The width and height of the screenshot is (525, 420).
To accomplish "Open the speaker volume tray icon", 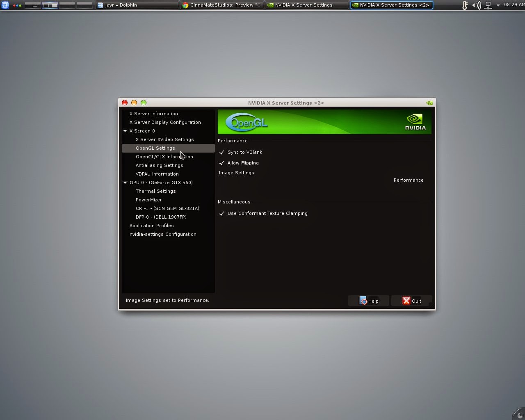I will click(x=476, y=5).
